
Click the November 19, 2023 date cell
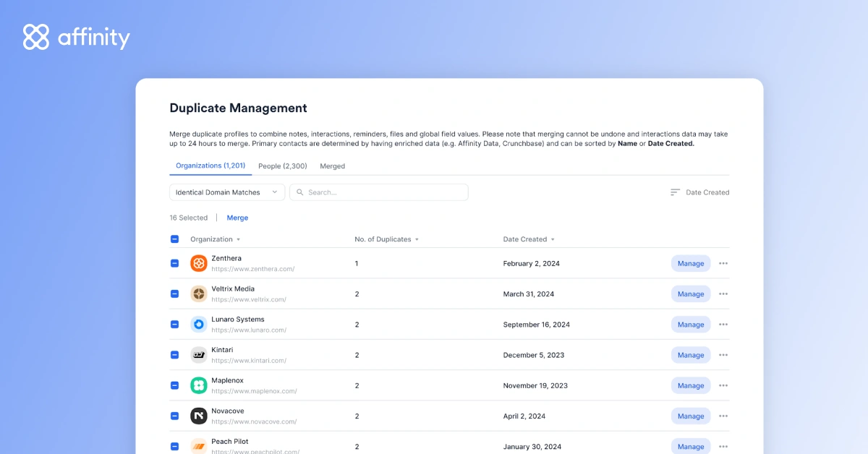pyautogui.click(x=535, y=385)
